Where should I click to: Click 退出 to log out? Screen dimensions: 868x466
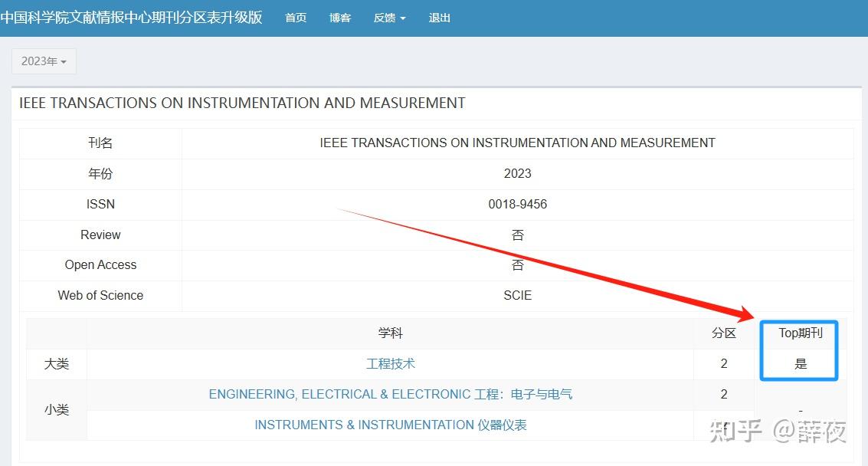(440, 18)
